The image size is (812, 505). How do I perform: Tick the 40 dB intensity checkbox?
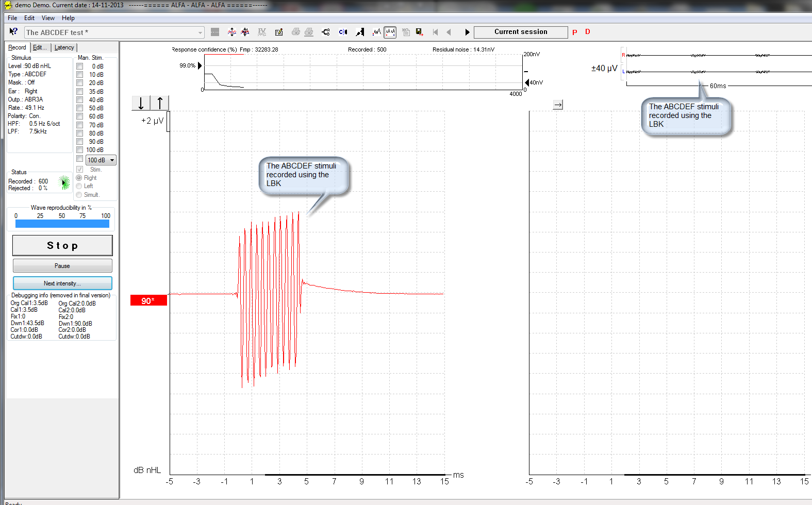pyautogui.click(x=80, y=99)
